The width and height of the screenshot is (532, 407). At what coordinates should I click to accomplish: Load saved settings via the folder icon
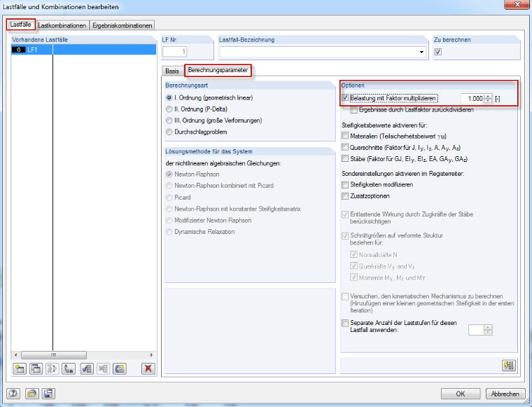pos(31,394)
